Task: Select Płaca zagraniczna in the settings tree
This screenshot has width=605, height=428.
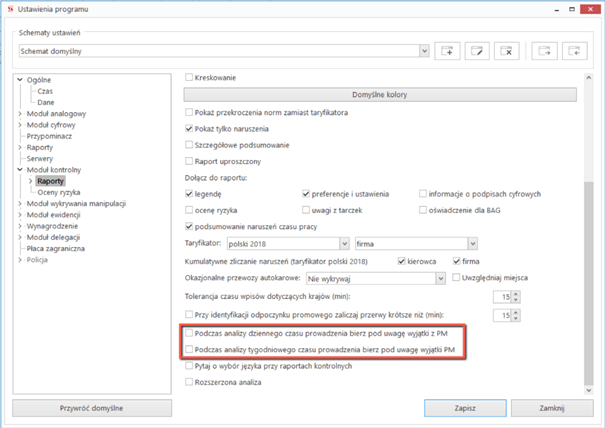Action: coord(55,249)
